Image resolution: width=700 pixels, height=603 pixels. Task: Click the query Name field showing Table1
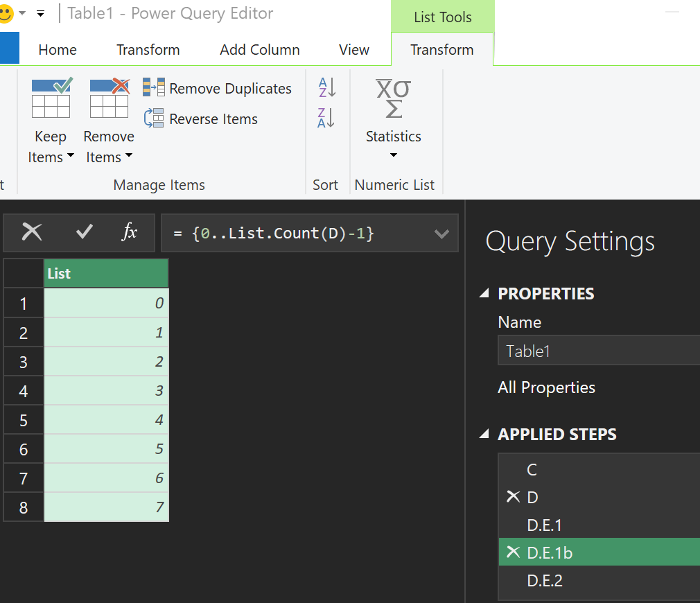click(598, 351)
